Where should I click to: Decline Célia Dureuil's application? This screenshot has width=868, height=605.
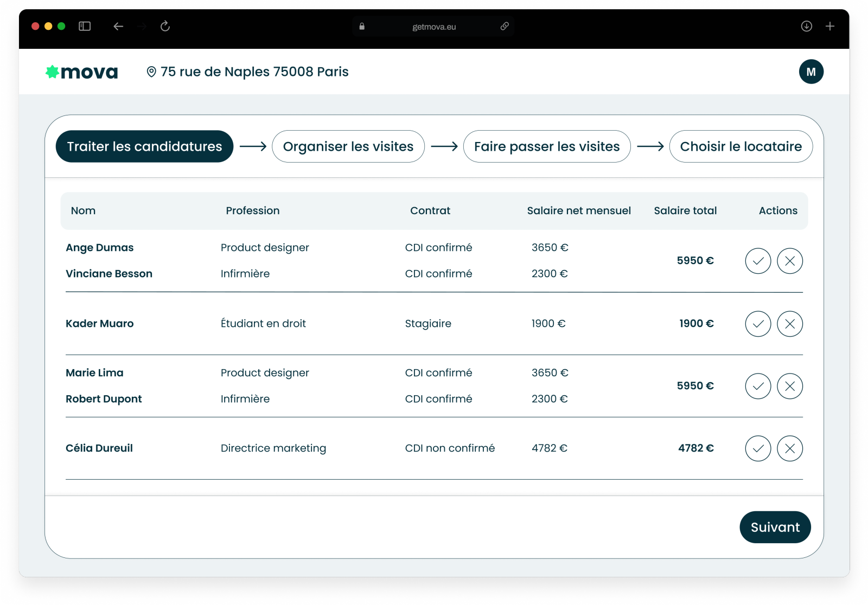pos(790,448)
